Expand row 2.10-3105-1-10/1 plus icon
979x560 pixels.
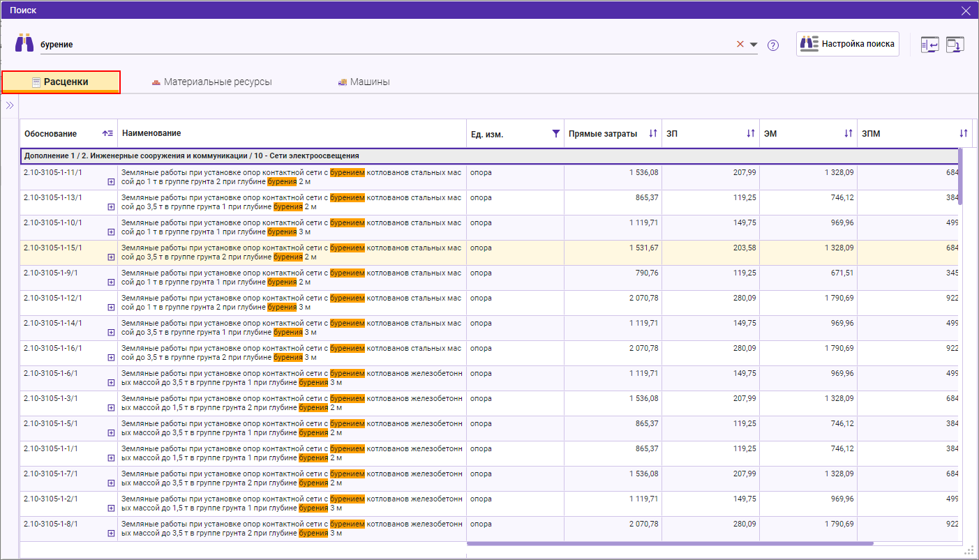(111, 232)
